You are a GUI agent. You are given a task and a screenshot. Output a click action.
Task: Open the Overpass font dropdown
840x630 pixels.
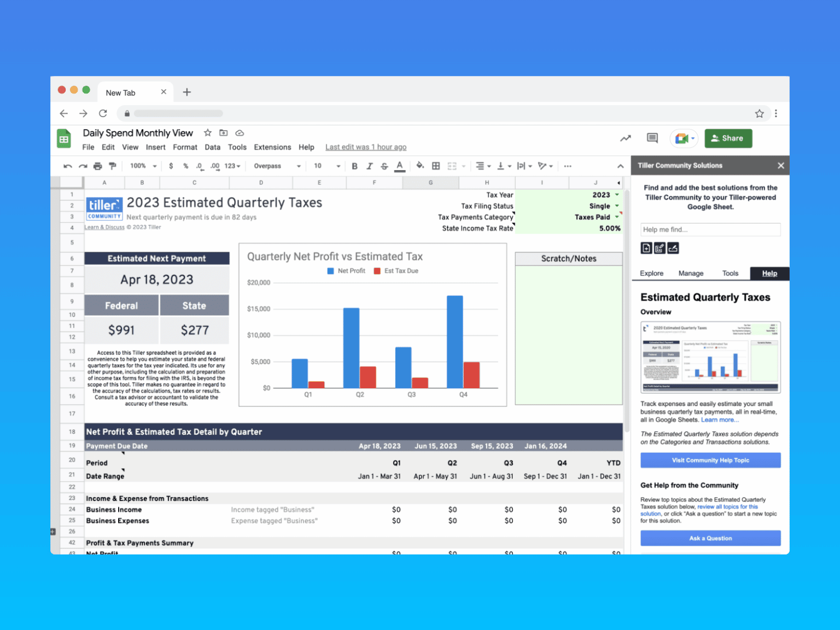276,166
